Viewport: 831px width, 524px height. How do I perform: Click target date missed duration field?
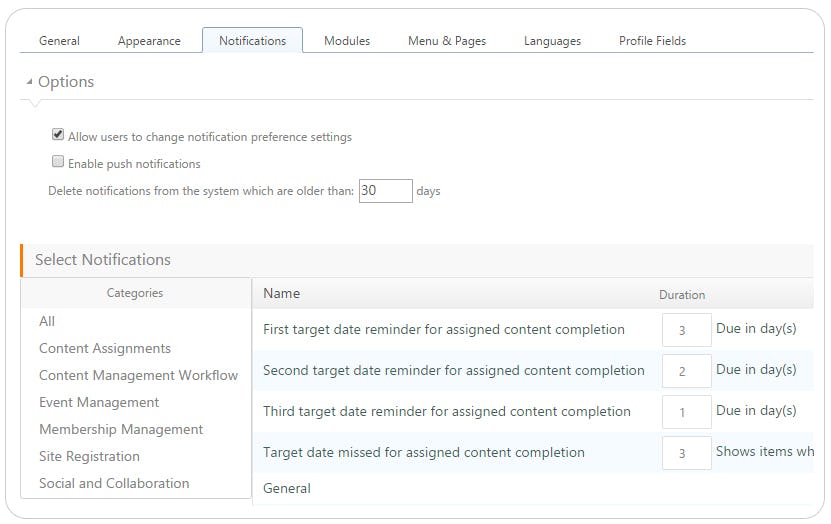pyautogui.click(x=686, y=453)
